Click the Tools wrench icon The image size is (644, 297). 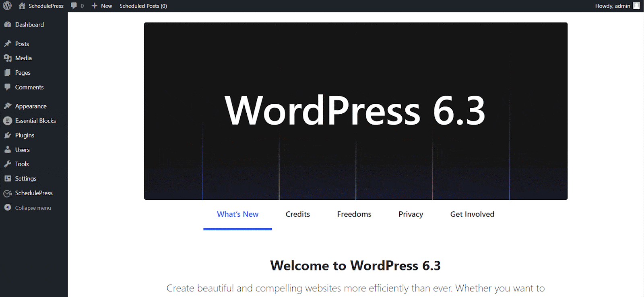coord(8,164)
